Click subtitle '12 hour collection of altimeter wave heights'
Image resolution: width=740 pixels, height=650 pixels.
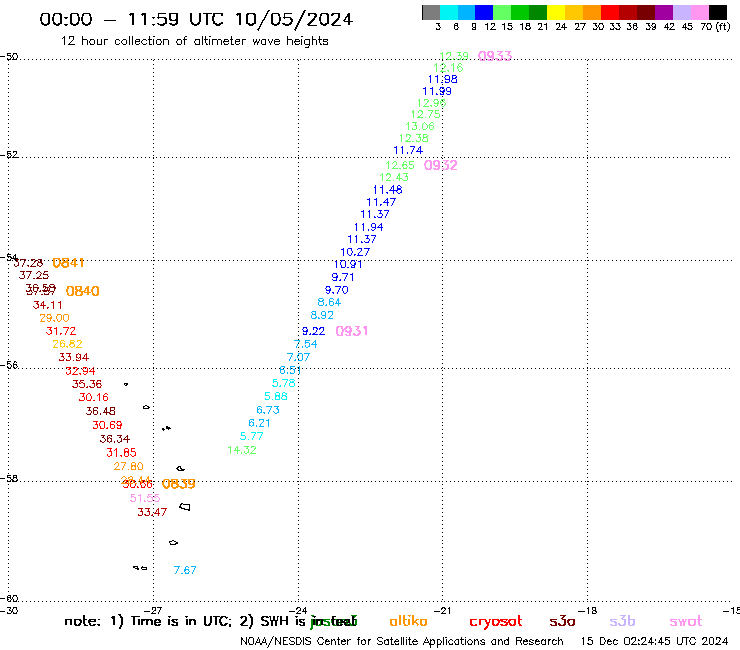[x=194, y=41]
